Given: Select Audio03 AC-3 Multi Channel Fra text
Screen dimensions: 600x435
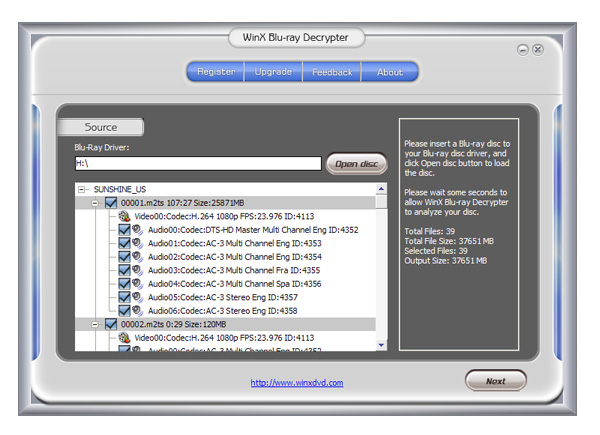Looking at the screenshot, I should 234,270.
